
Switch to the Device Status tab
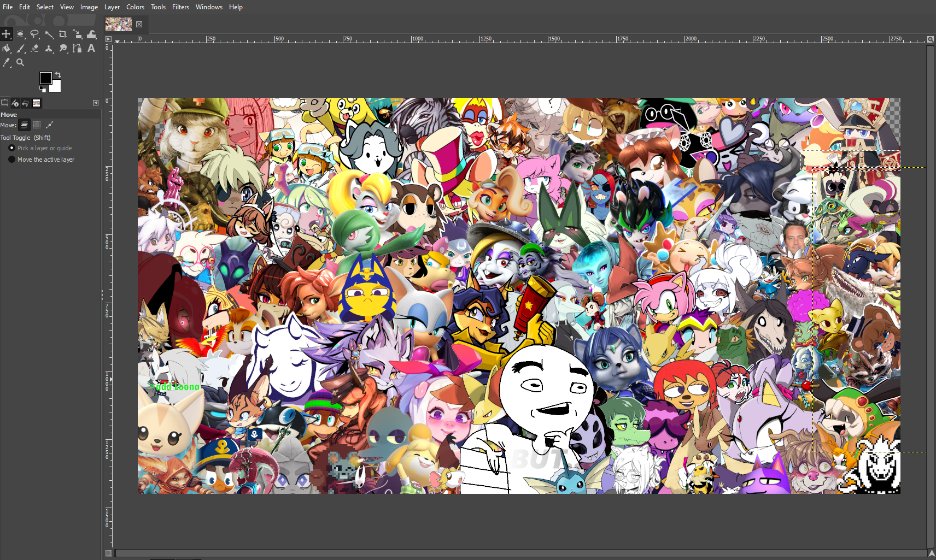coord(15,103)
